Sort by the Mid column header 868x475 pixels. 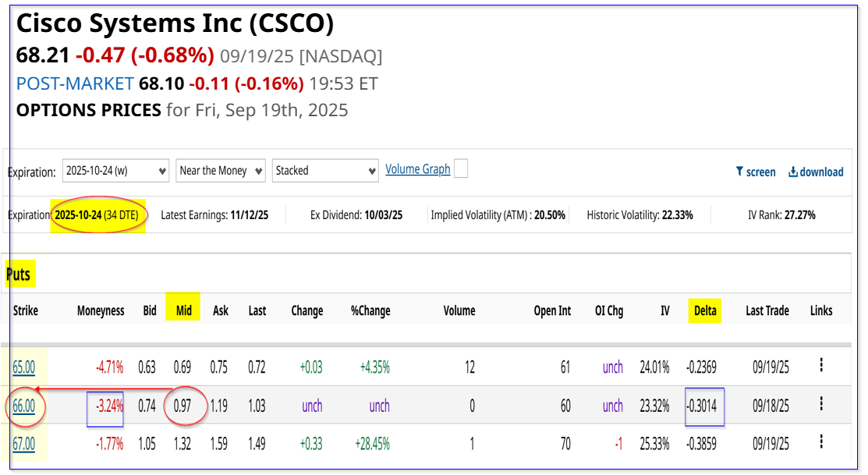pyautogui.click(x=184, y=310)
